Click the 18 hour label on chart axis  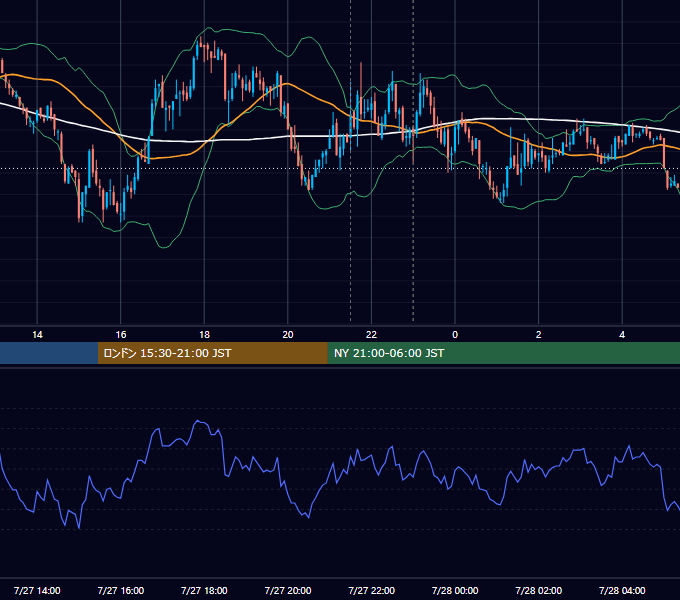[x=204, y=335]
